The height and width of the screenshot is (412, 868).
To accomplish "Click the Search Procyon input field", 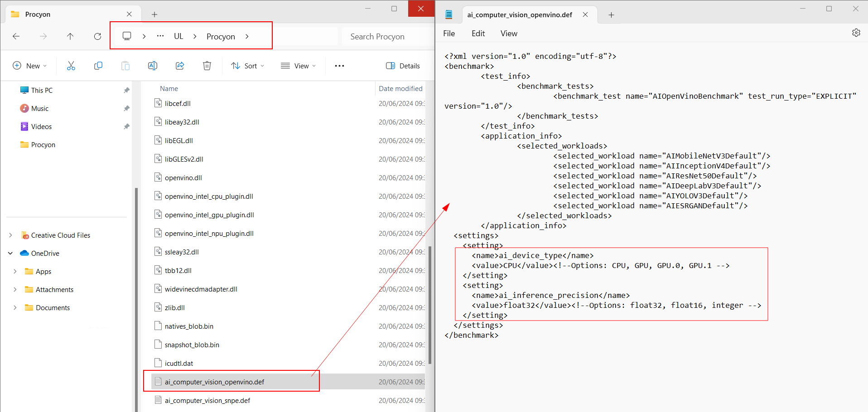I will [x=387, y=36].
